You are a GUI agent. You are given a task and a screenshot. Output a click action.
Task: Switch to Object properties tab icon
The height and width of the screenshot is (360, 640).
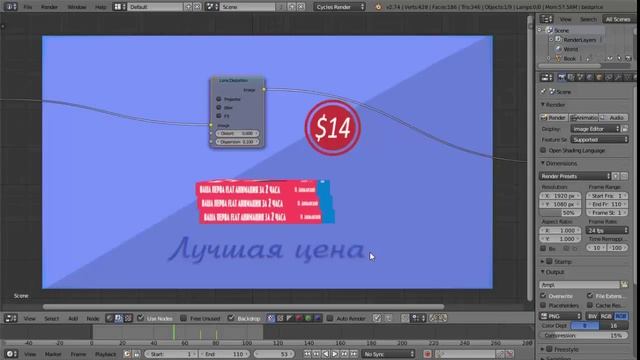coord(599,77)
